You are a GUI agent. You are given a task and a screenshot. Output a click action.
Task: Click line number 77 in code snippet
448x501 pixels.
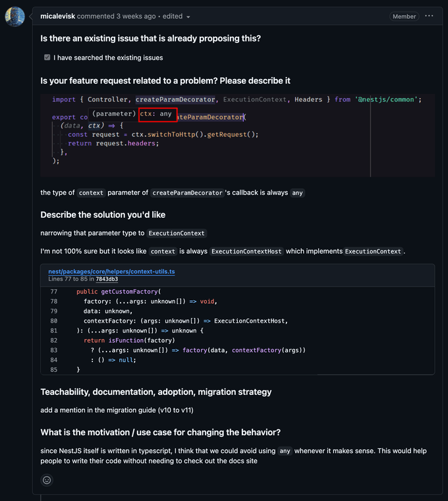[54, 292]
